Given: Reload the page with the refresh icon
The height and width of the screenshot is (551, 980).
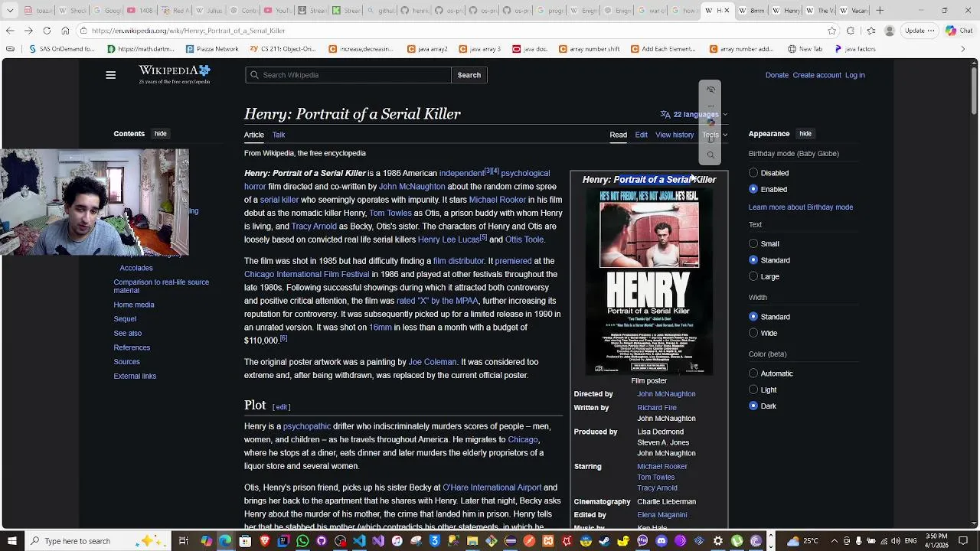Looking at the screenshot, I should [x=47, y=31].
